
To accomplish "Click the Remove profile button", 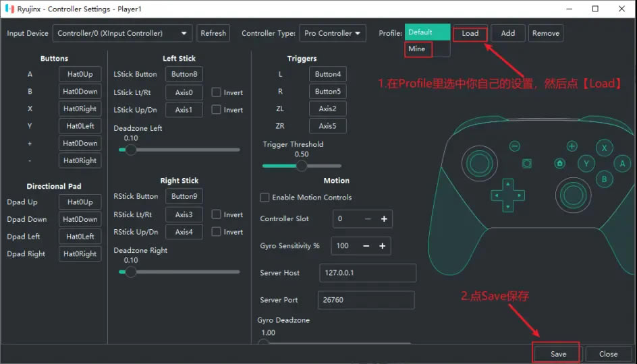I will coord(546,33).
